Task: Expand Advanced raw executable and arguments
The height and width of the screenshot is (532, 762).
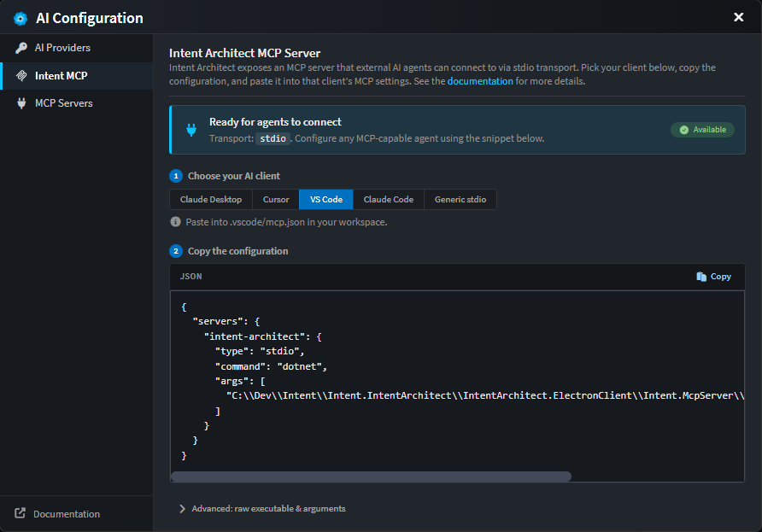Action: 263,509
